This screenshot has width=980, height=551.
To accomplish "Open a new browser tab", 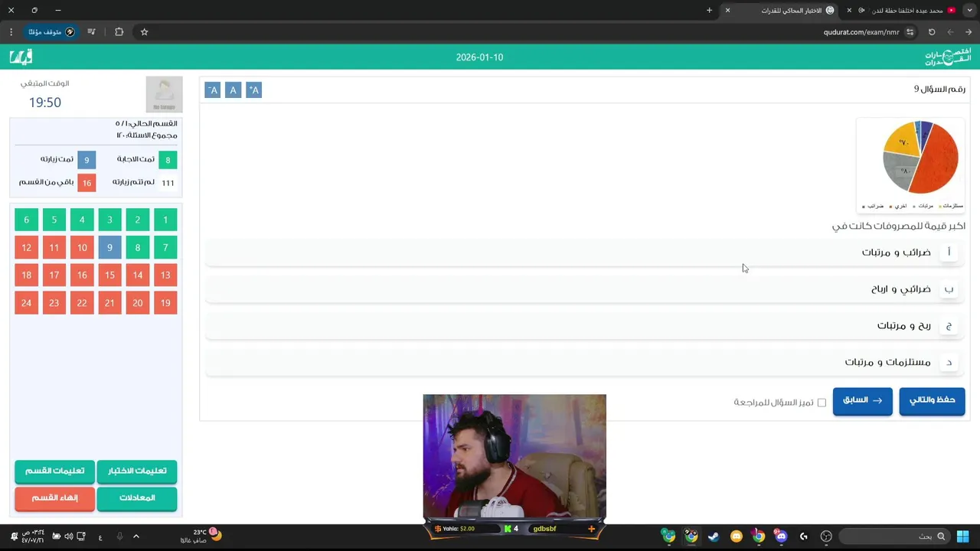I will (x=709, y=10).
